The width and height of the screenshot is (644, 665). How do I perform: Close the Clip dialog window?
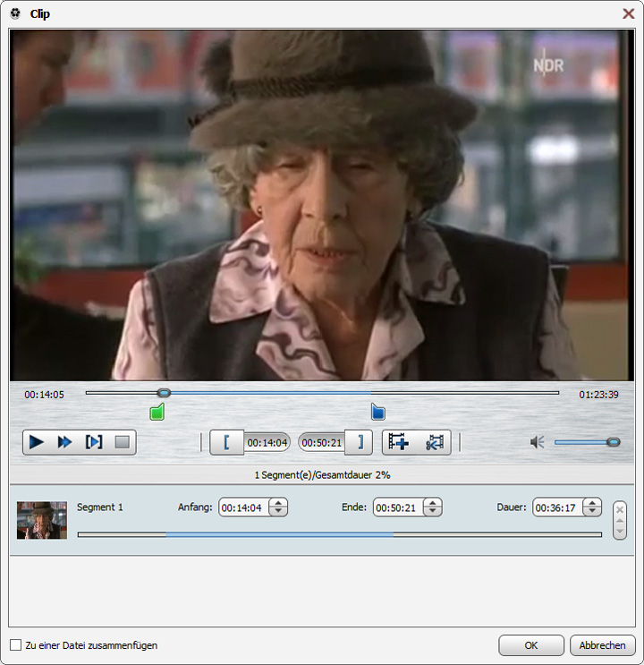pyautogui.click(x=628, y=13)
